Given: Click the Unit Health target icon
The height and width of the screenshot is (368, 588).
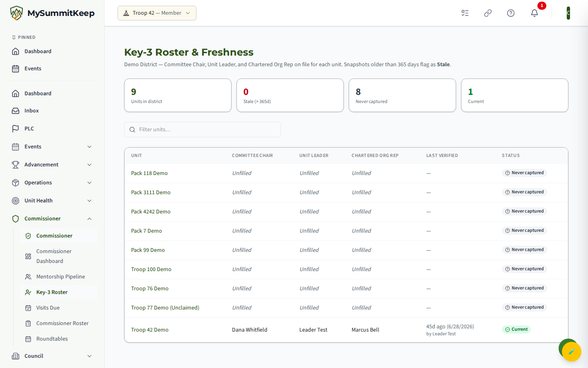Looking at the screenshot, I should (x=16, y=201).
